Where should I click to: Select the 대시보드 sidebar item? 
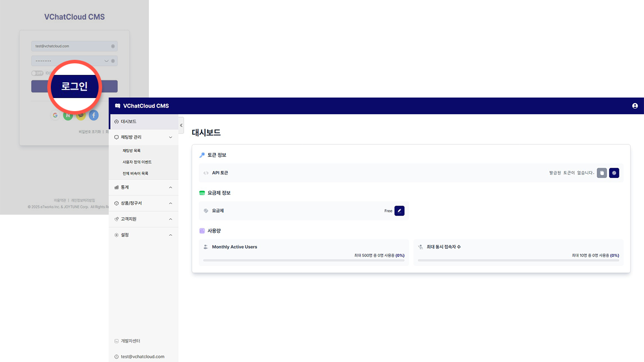[x=128, y=122]
